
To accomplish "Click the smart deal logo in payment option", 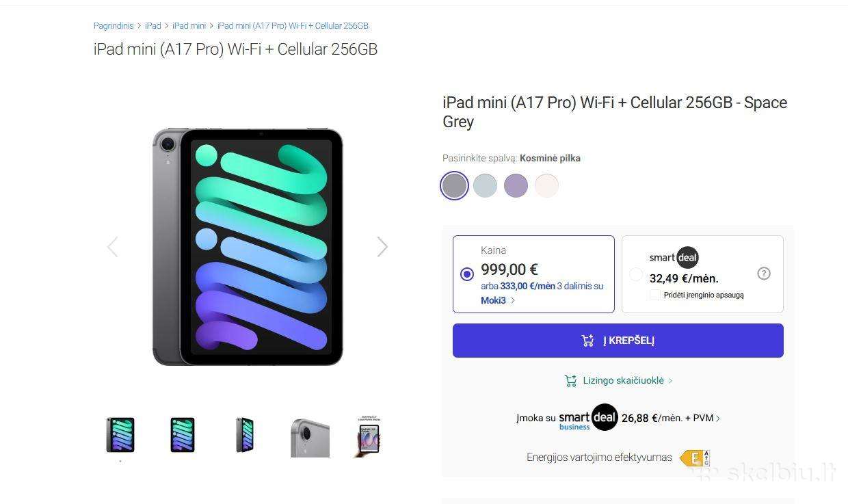I will (x=674, y=258).
